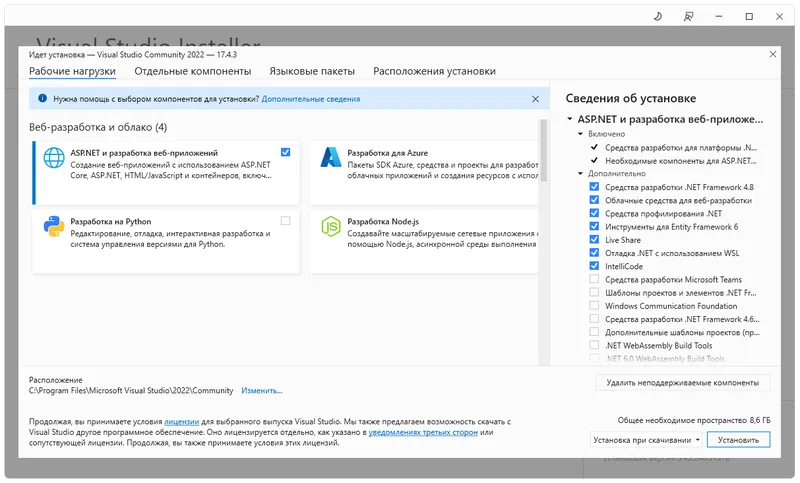
Task: Uncheck Entity Framework 6 tools
Action: pyautogui.click(x=594, y=226)
